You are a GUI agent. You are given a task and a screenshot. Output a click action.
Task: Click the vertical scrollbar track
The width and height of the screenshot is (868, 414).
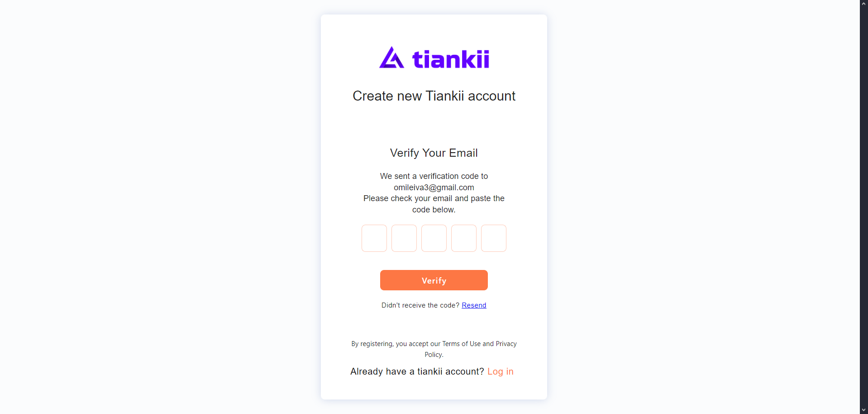pos(864,207)
